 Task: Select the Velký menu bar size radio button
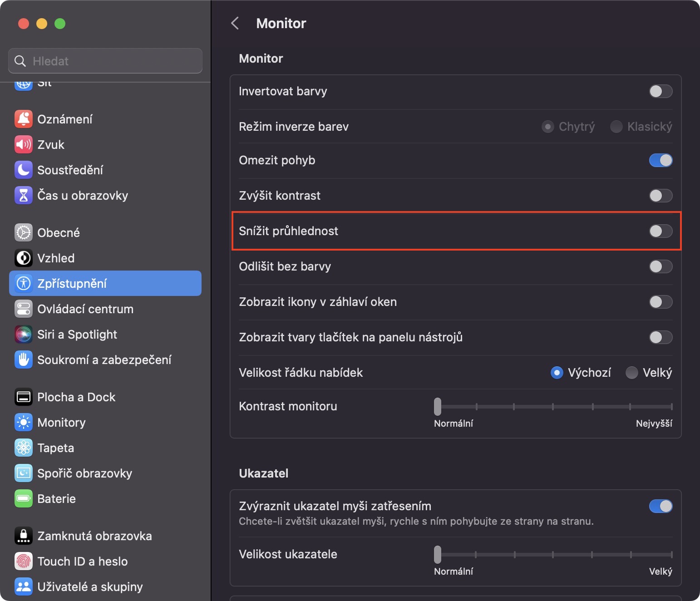[x=631, y=373]
